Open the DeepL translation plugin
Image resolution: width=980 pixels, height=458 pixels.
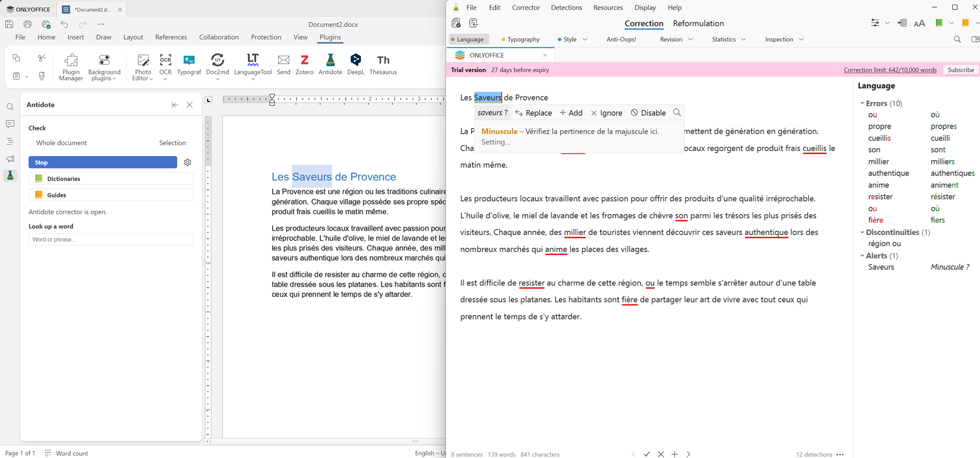pyautogui.click(x=356, y=65)
